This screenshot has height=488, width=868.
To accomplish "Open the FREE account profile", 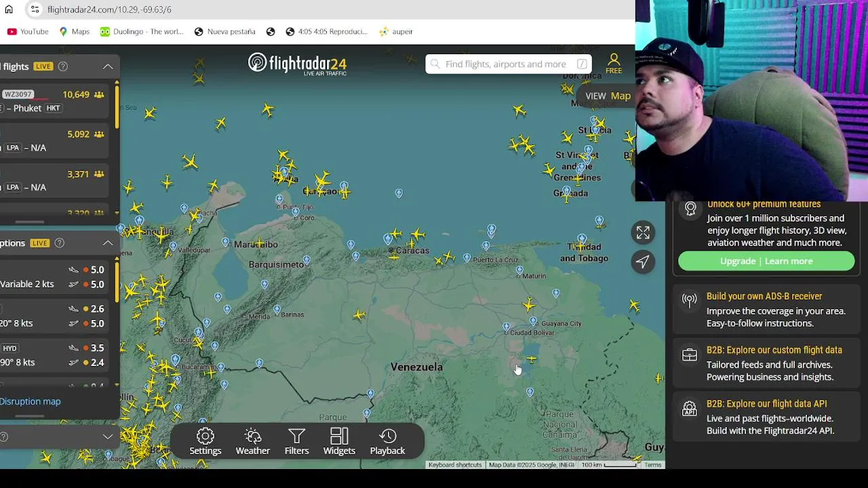I will click(x=614, y=64).
